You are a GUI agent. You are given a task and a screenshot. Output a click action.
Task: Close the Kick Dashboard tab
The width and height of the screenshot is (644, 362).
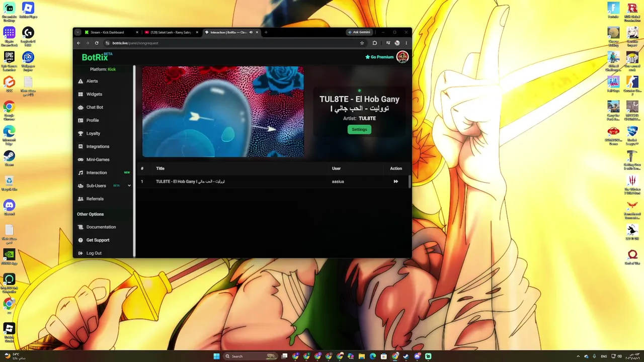(137, 32)
